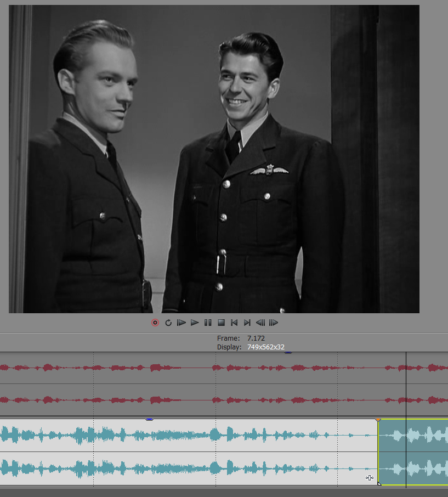Click the orange marker above the selected audio clip
The image size is (448, 497).
[378, 420]
